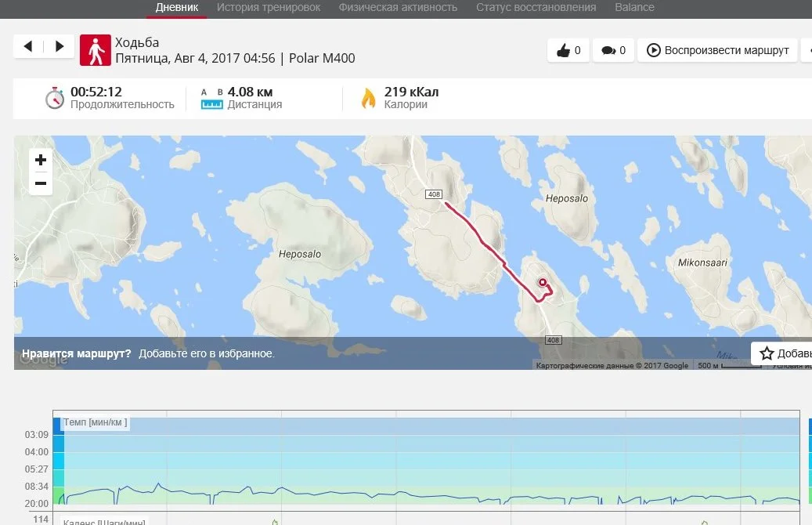The height and width of the screenshot is (525, 812).
Task: Open История тренировок tab
Action: (269, 8)
